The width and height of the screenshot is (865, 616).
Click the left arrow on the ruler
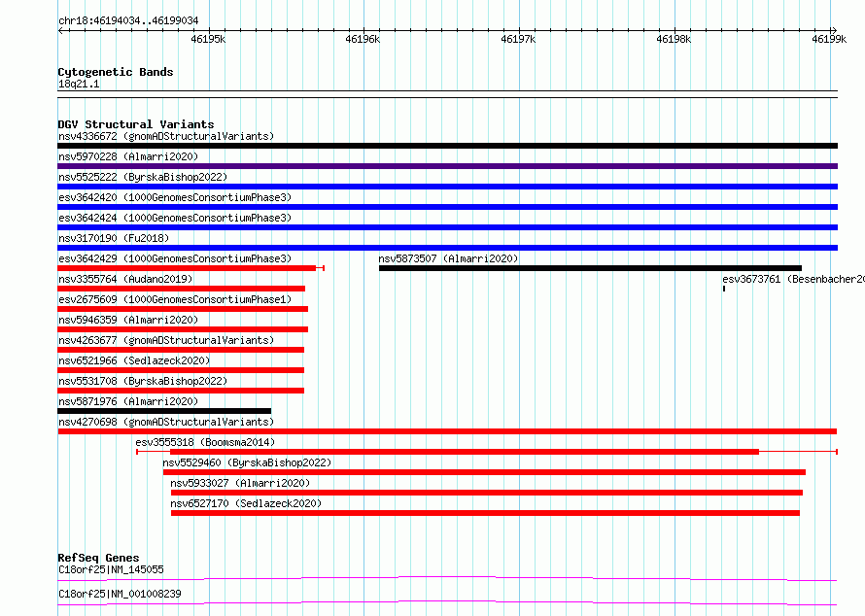pyautogui.click(x=60, y=30)
